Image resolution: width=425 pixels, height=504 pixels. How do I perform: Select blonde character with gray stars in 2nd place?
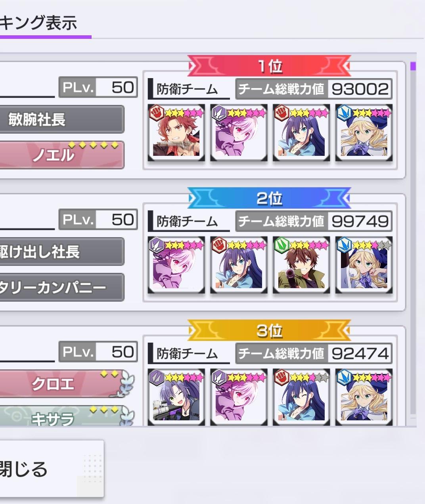pyautogui.click(x=364, y=266)
